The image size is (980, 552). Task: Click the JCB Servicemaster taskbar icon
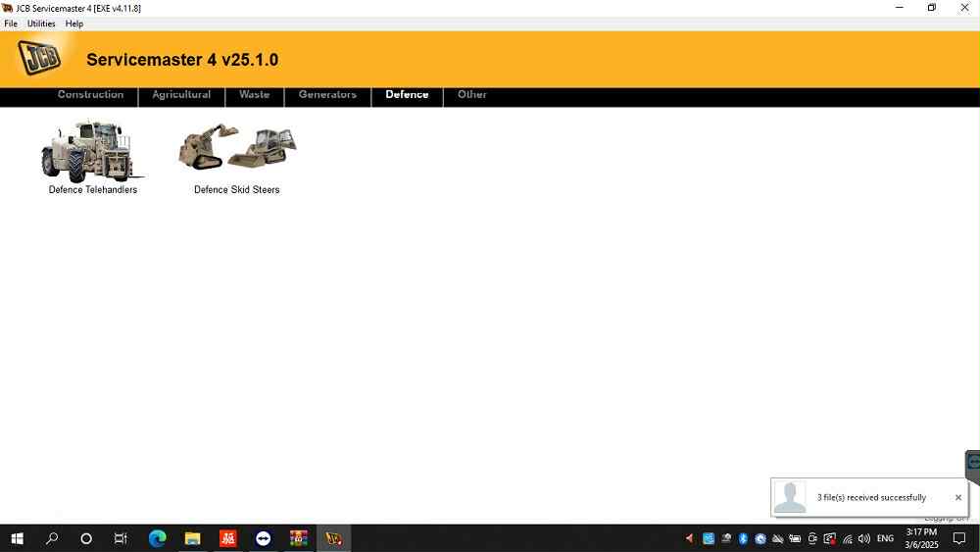point(334,538)
